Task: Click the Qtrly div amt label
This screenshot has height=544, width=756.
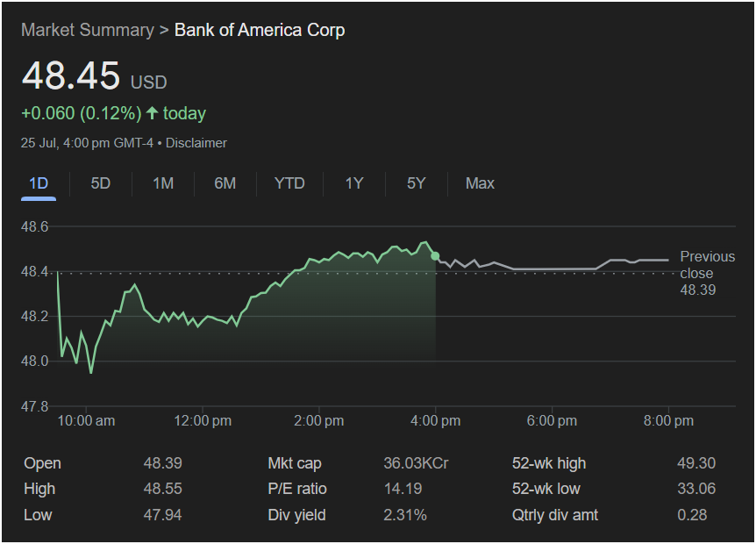Action: pos(555,515)
